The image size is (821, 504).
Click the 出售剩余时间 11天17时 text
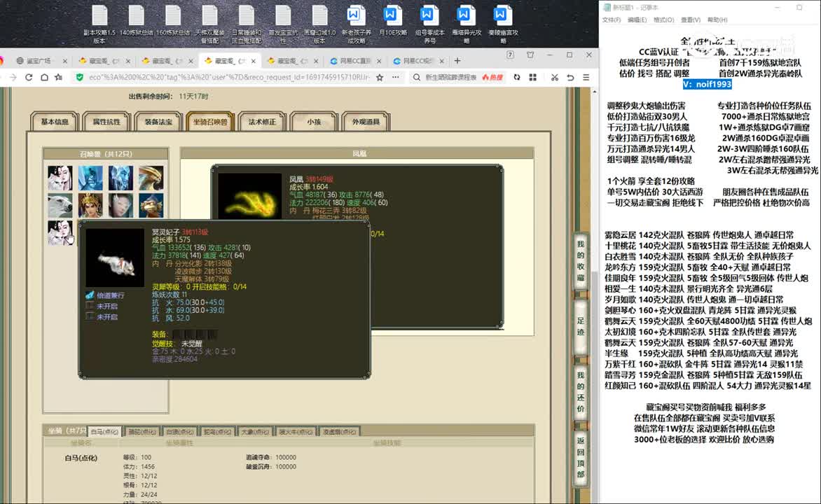168,97
